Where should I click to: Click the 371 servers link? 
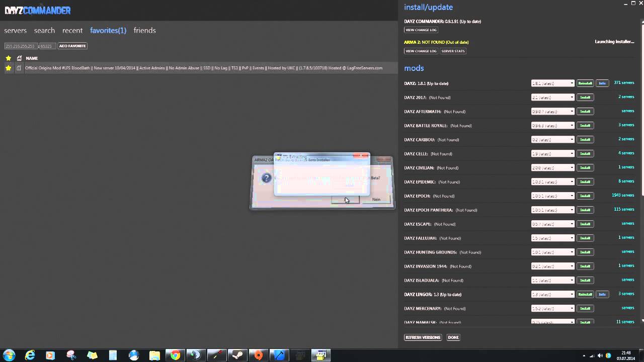coord(624,83)
